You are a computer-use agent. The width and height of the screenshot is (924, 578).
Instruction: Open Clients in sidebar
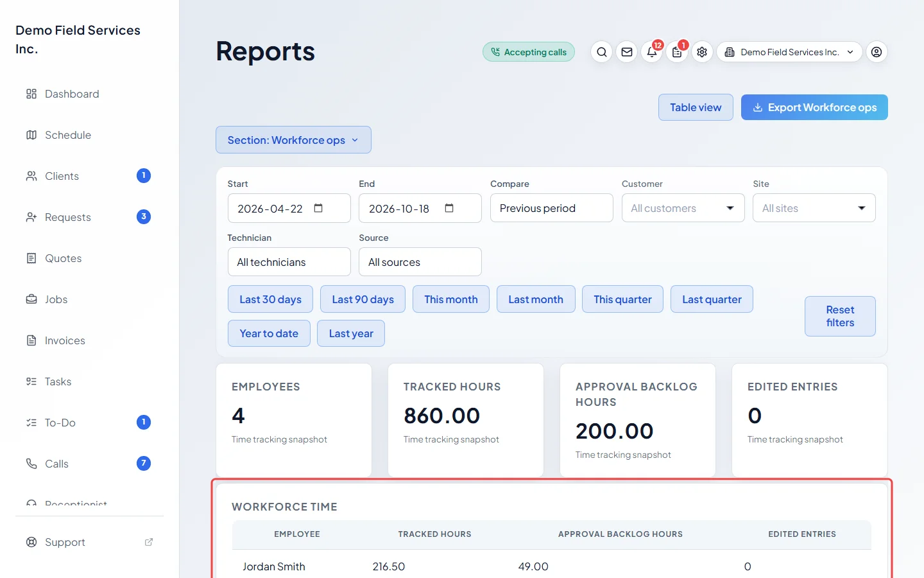point(90,176)
